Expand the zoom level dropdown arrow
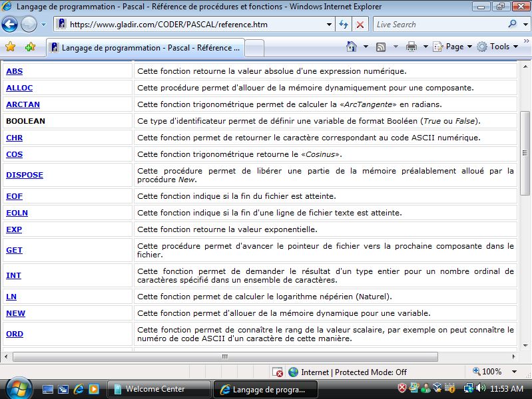 coord(515,372)
